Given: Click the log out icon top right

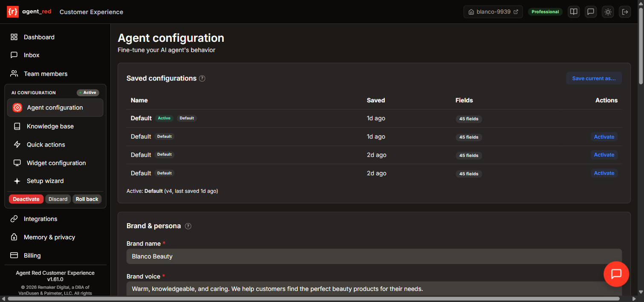Looking at the screenshot, I should 624,12.
